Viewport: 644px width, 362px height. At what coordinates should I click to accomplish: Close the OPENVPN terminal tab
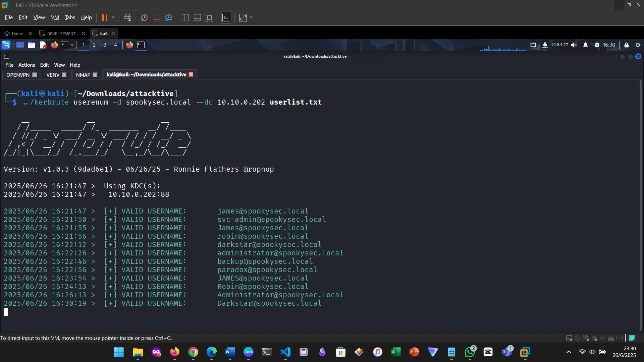tap(35, 75)
